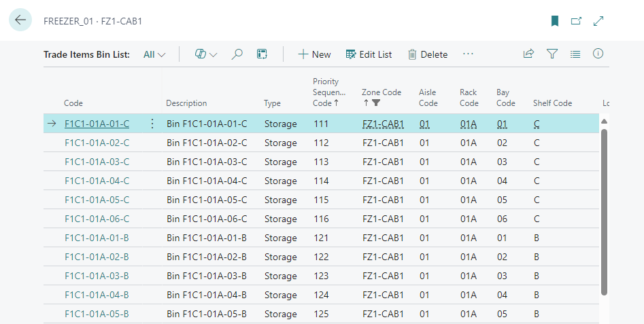
Task: Bookmark this page with the bookmark icon
Action: pyautogui.click(x=555, y=21)
